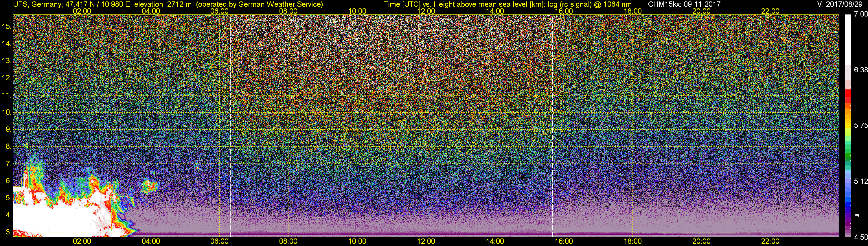
Task: Click the 15 km height axis label
Action: [x=7, y=27]
